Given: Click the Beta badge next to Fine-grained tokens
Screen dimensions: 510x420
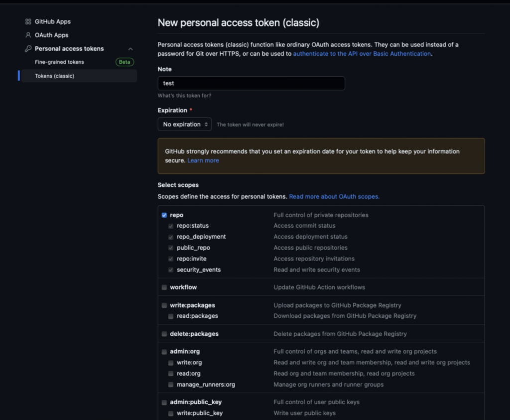Looking at the screenshot, I should pos(125,62).
